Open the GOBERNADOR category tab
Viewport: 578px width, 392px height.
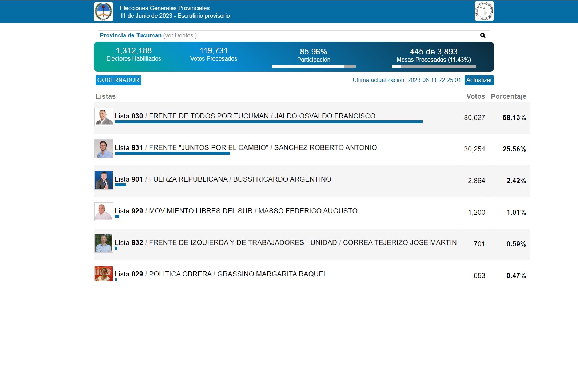pos(118,80)
